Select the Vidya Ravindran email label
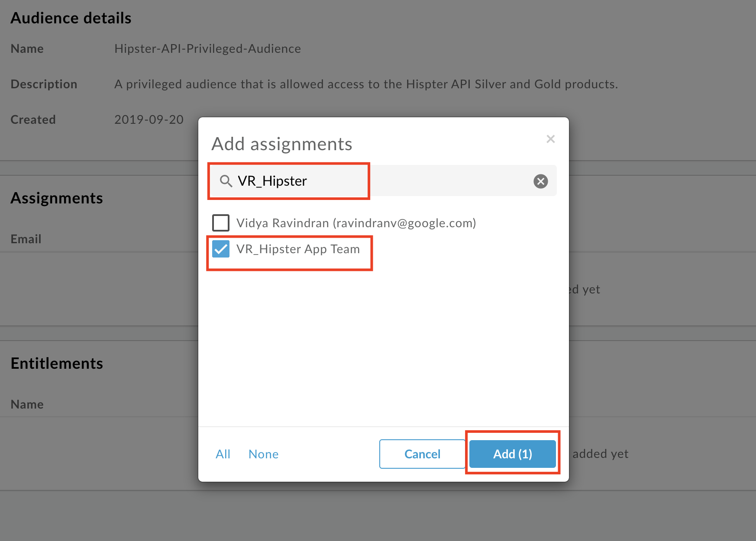The image size is (756, 541). (x=356, y=223)
